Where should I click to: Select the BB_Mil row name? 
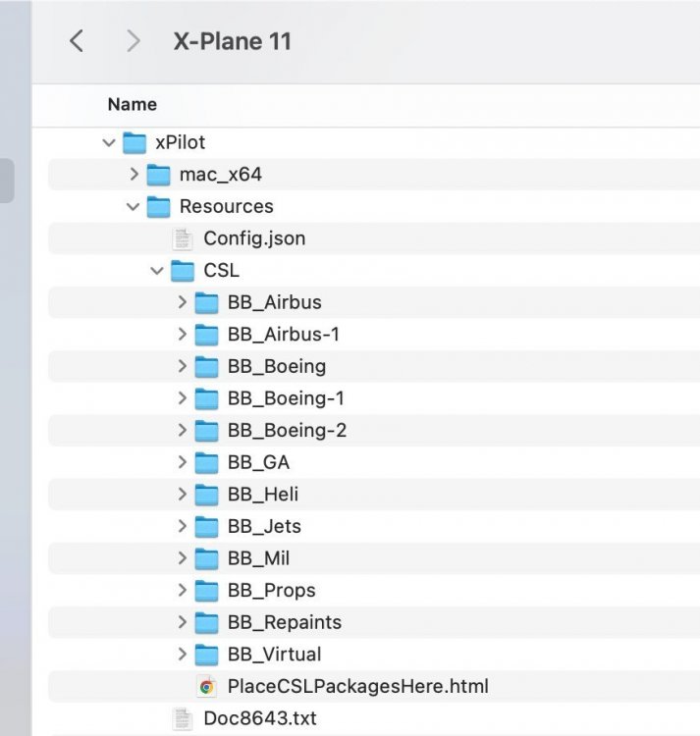[258, 558]
